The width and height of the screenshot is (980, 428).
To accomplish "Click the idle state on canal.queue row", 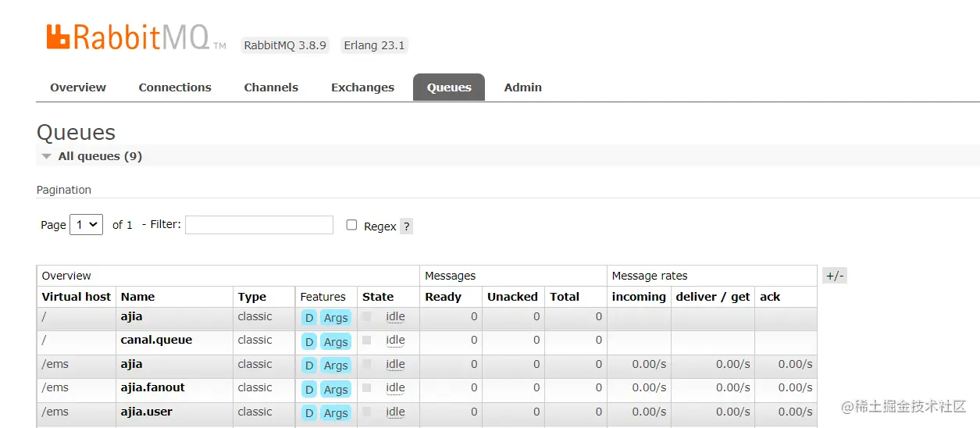I will (395, 340).
